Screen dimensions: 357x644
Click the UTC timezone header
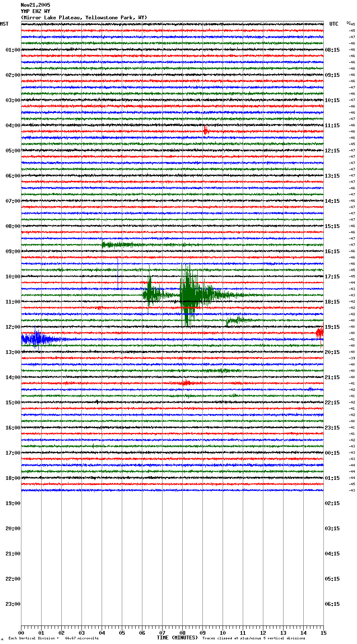[x=334, y=24]
